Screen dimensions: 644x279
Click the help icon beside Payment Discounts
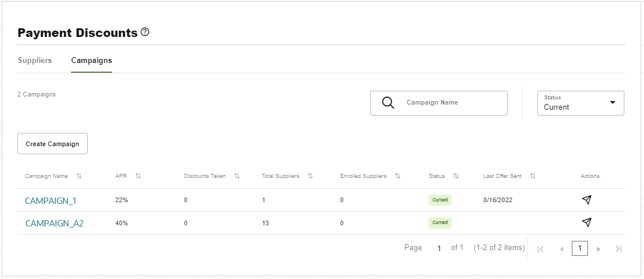click(145, 32)
